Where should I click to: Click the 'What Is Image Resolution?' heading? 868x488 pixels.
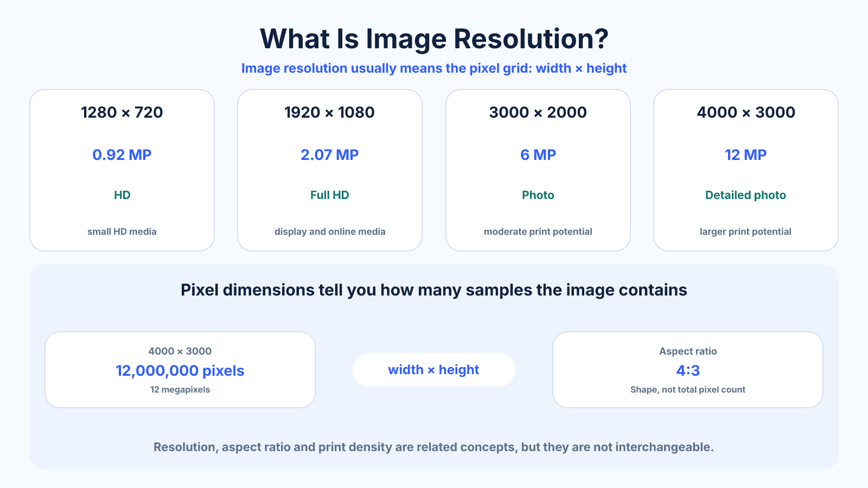coord(434,39)
